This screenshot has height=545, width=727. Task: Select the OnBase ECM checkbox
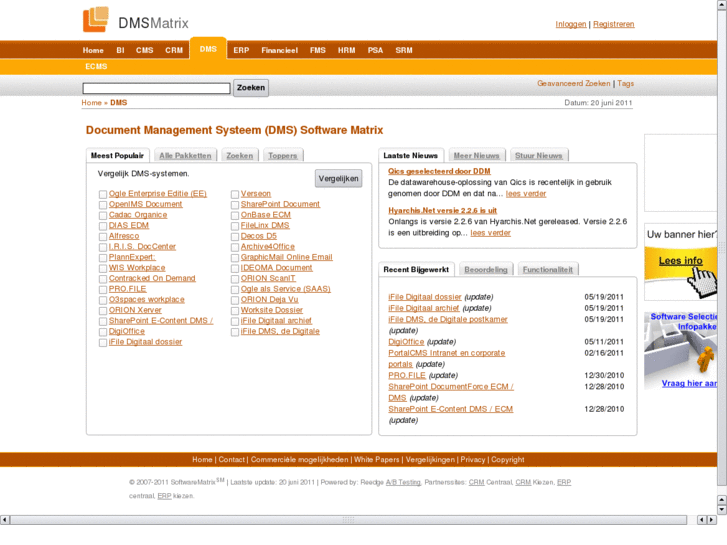coord(235,216)
